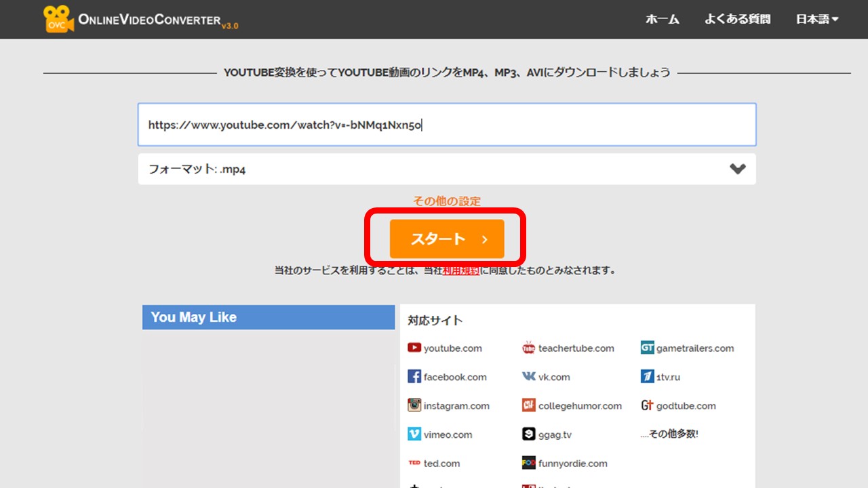Screen dimensions: 868x488
Task: Select the vk.com site name
Action: (x=554, y=377)
